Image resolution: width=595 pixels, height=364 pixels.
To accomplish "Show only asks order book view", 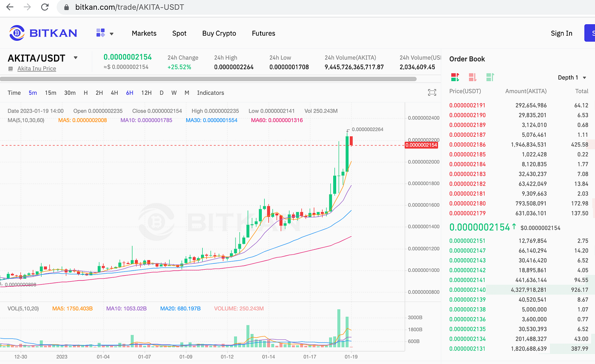I will click(x=472, y=77).
